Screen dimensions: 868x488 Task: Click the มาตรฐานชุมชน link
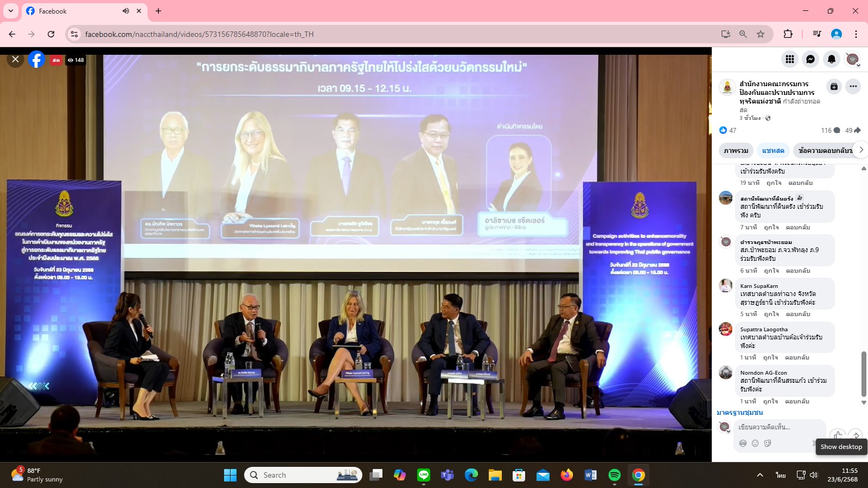(x=739, y=413)
